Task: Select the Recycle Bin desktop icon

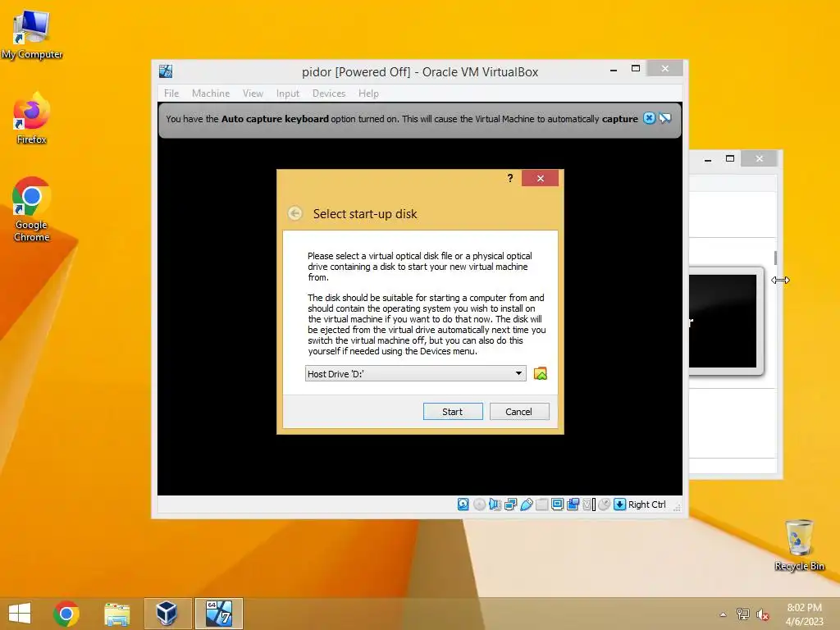Action: [x=799, y=545]
